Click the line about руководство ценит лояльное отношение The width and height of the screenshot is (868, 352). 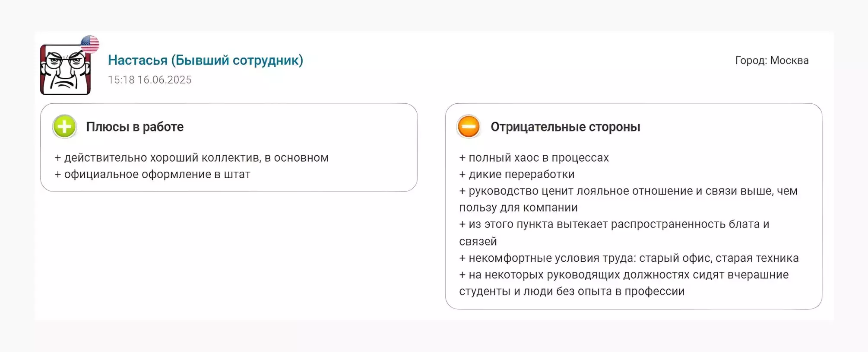tap(628, 199)
